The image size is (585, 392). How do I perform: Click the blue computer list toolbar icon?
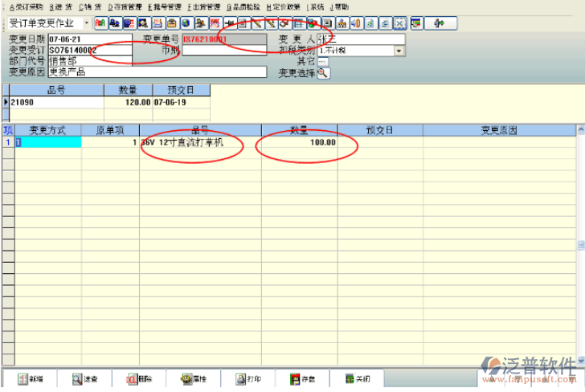[129, 23]
